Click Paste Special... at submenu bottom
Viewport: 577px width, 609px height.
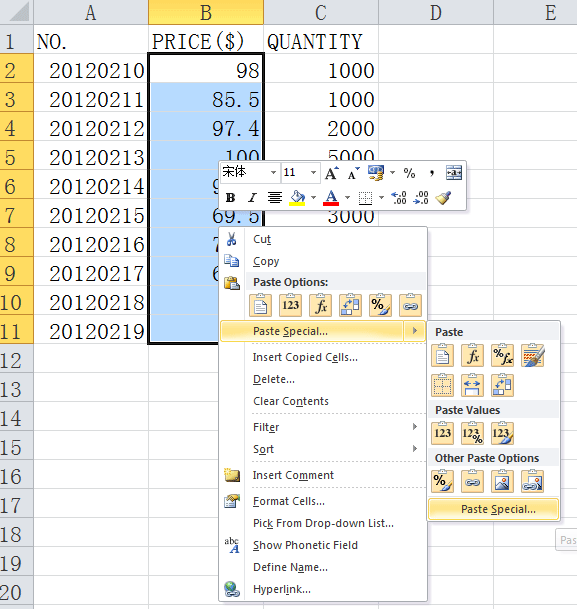(494, 509)
